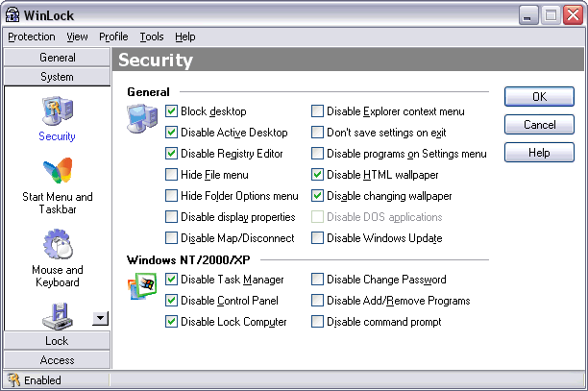Check Disable Windows Update option
Screen dimensions: 588x391
pyautogui.click(x=318, y=238)
